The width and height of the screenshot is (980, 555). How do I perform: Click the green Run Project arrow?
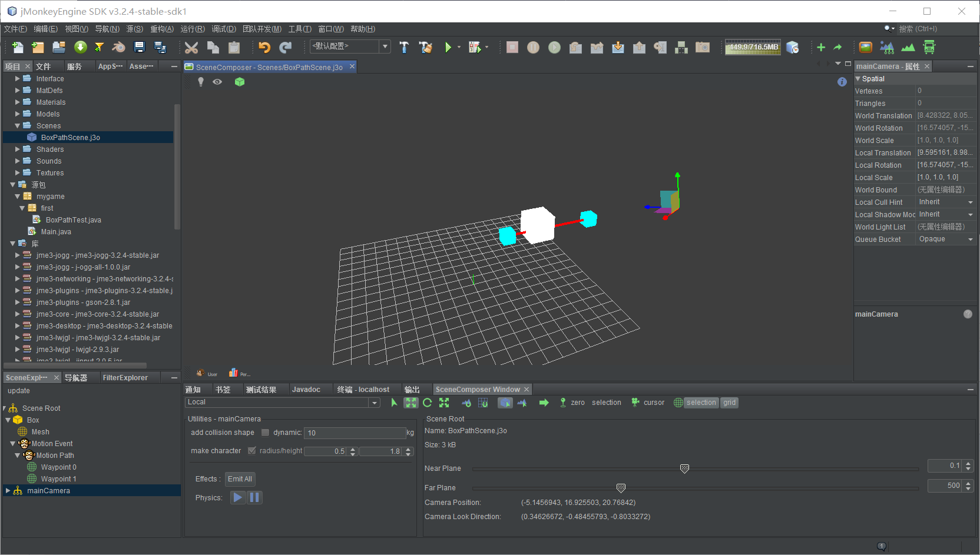click(x=448, y=47)
